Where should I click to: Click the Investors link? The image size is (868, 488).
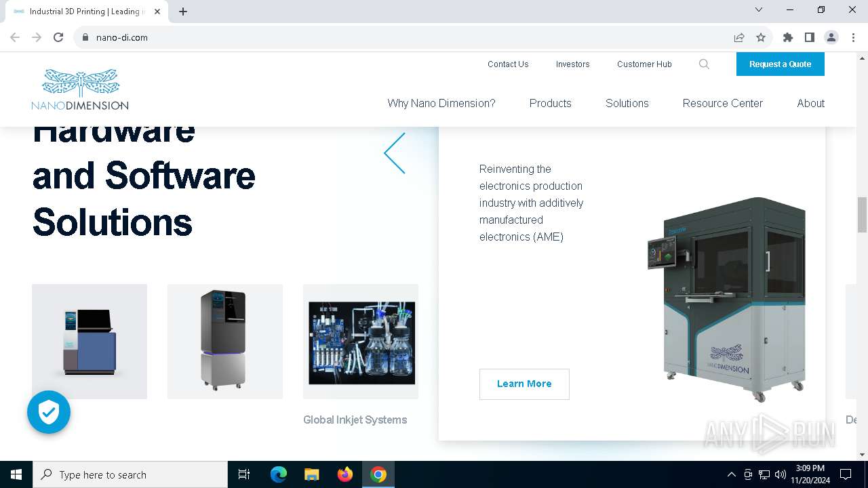click(x=573, y=64)
